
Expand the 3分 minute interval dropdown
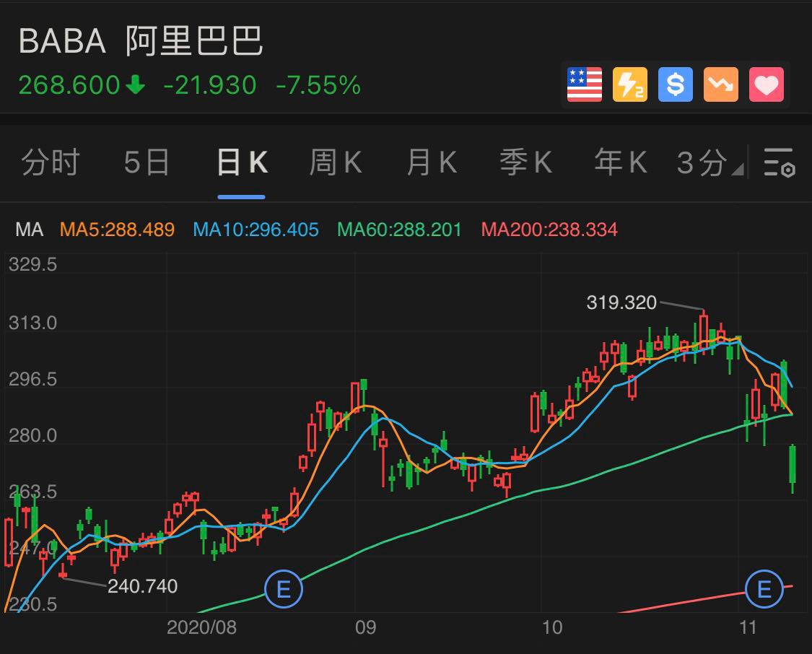(709, 164)
